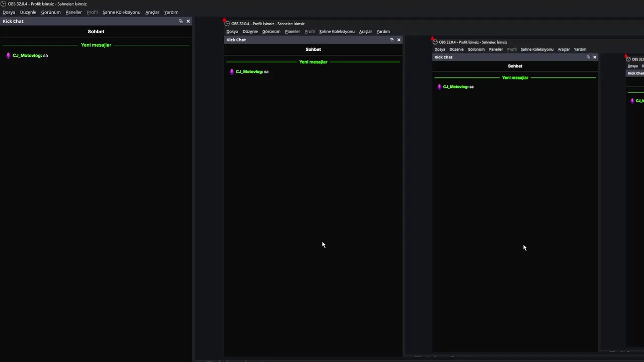Open Sahne Koleksiyonu menu in the main window
The image size is (644, 362).
[x=121, y=12]
